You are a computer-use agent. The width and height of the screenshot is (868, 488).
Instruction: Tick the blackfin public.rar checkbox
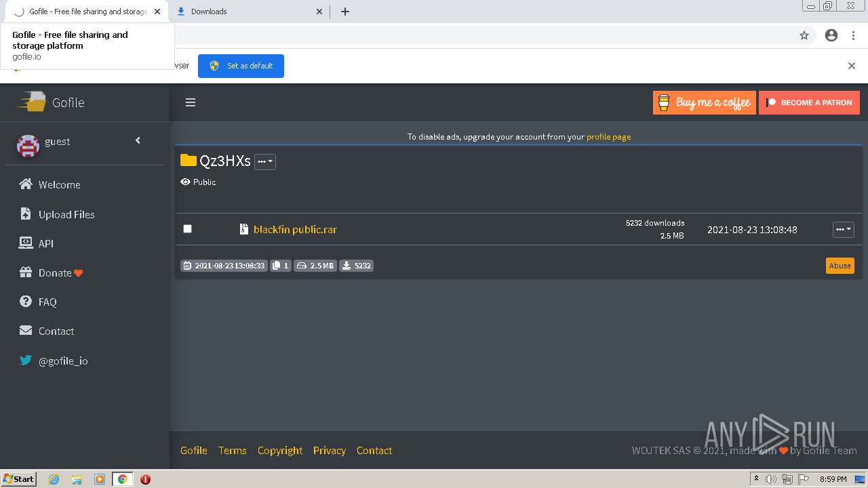pyautogui.click(x=188, y=228)
